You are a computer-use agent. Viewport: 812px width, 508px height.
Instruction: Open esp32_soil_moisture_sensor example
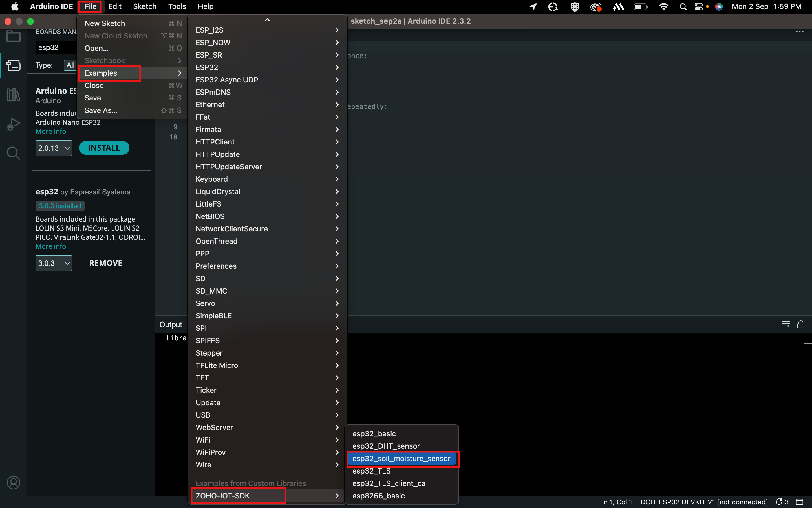[402, 459]
